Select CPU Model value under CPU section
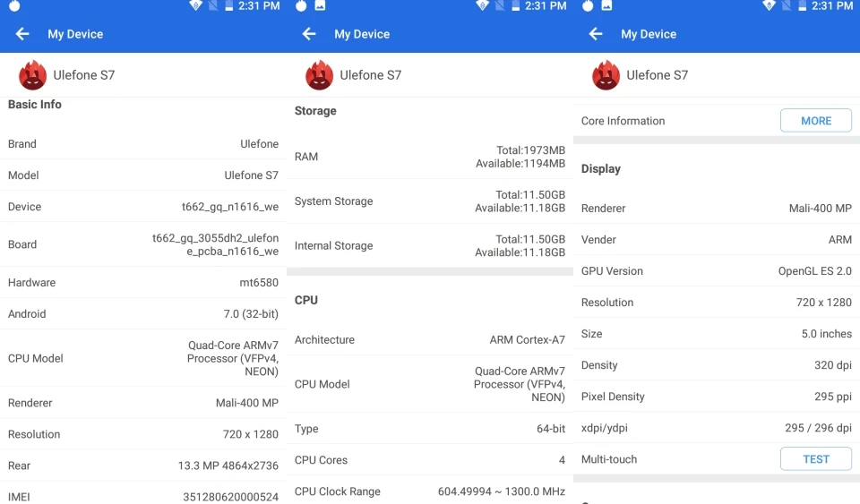The image size is (860, 504). click(x=520, y=384)
